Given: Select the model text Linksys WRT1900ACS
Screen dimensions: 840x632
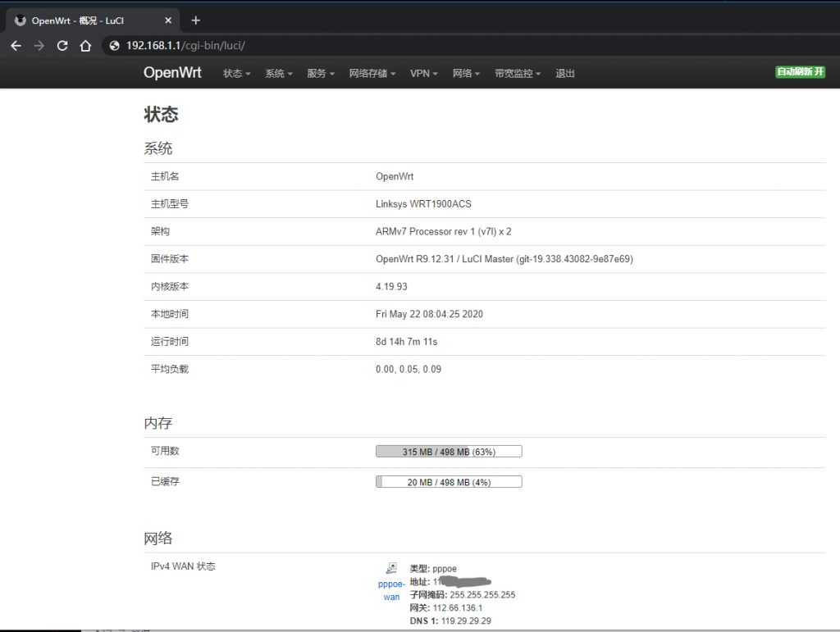Looking at the screenshot, I should click(x=424, y=204).
